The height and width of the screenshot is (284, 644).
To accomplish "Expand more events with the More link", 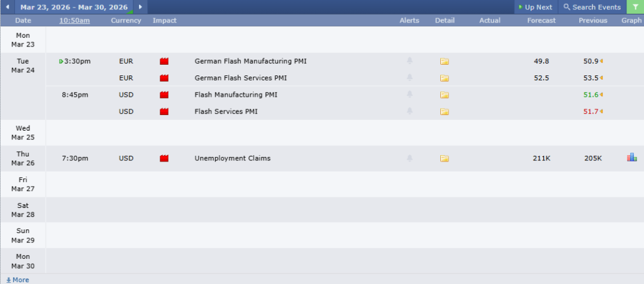I will point(18,280).
